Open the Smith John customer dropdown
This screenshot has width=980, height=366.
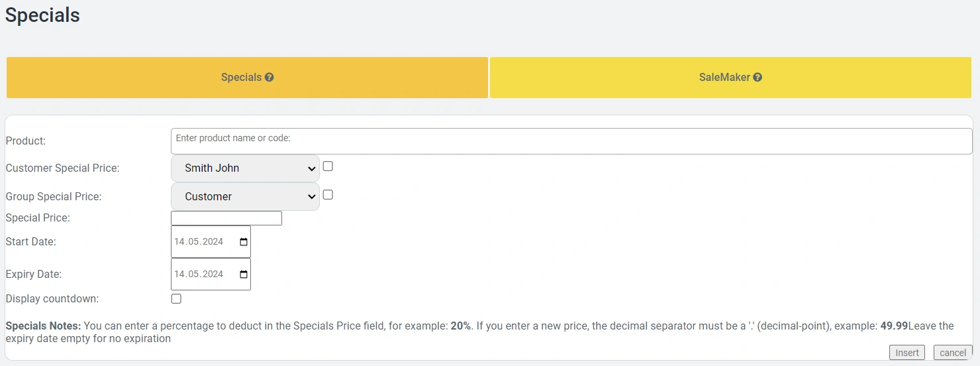pos(245,168)
